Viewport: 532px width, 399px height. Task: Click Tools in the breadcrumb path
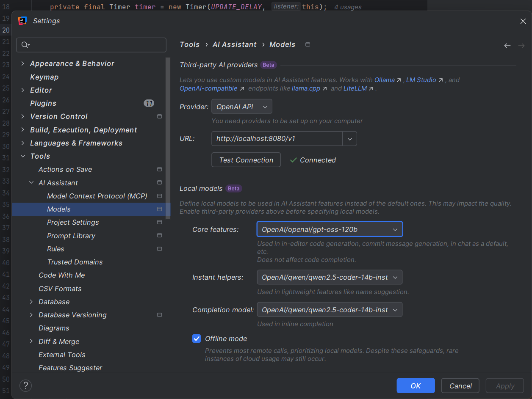tap(189, 44)
